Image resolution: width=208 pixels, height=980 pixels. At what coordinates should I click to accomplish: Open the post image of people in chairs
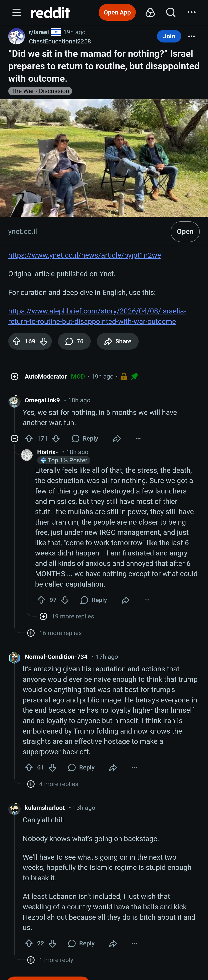(x=104, y=158)
